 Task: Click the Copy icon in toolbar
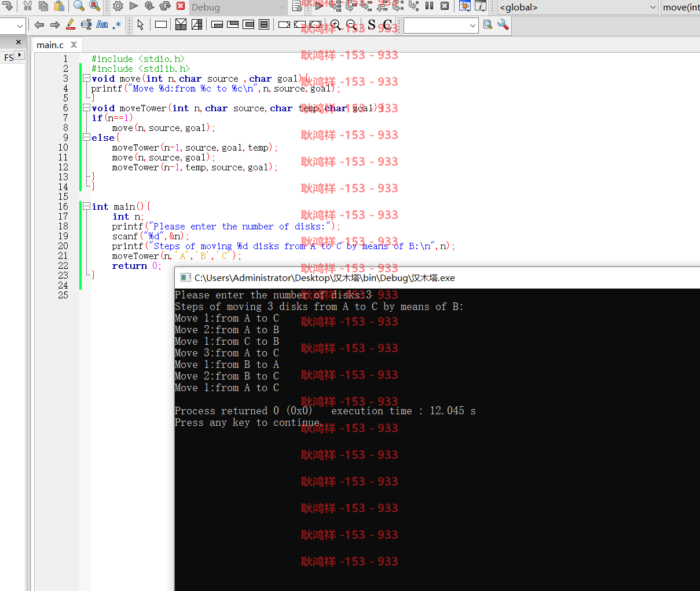(43, 6)
